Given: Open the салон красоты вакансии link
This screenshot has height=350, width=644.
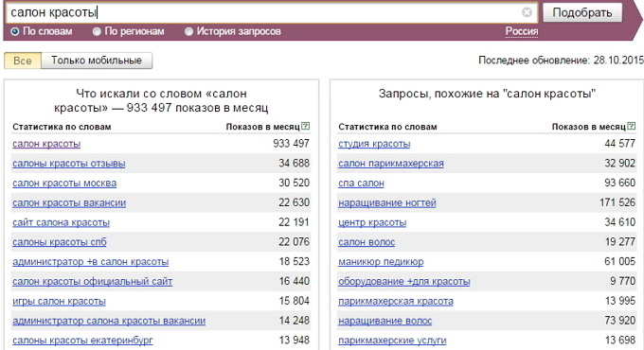Looking at the screenshot, I should point(69,202).
